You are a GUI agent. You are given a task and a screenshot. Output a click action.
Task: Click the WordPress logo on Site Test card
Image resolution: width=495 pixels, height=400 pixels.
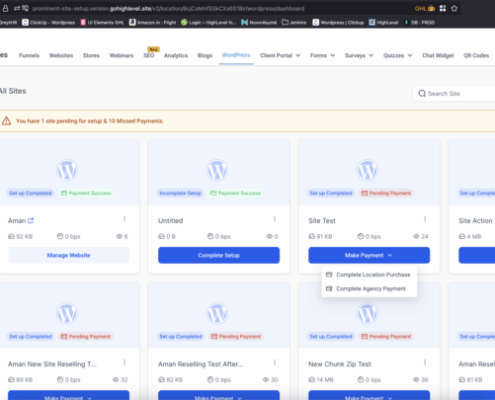coord(367,170)
